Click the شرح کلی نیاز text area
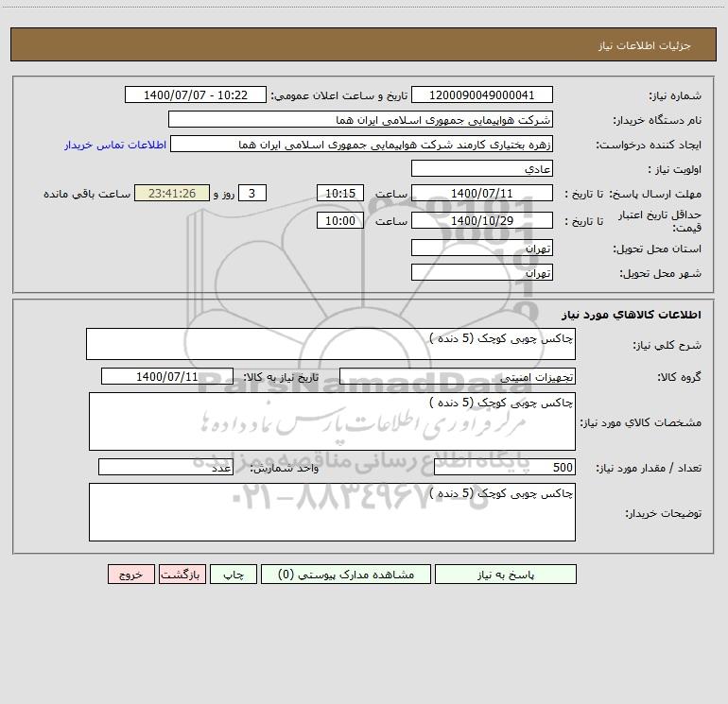 coord(331,344)
